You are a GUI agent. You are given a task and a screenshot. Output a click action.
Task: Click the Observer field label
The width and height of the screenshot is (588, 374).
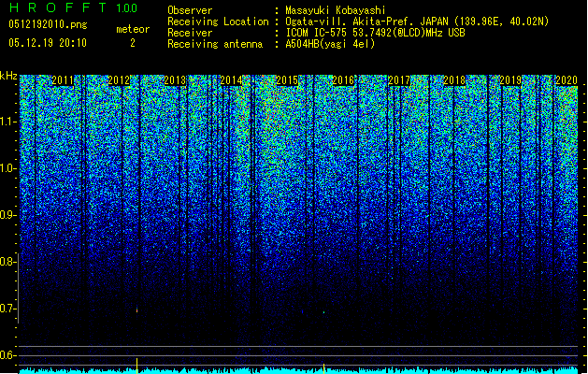click(190, 10)
